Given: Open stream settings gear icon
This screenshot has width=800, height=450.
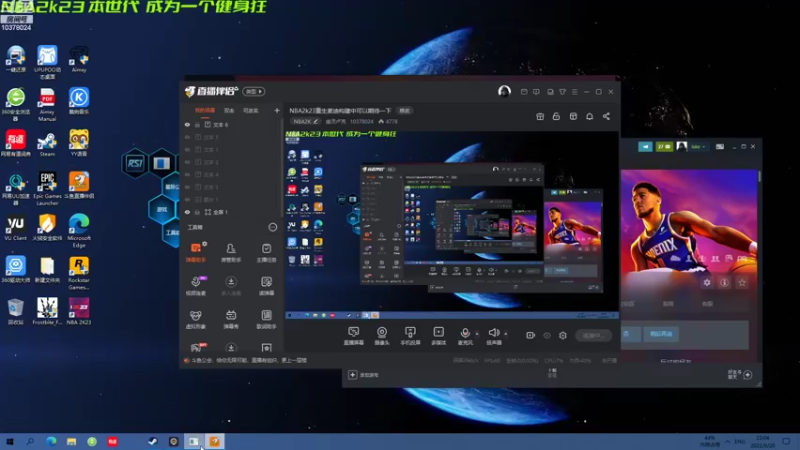Looking at the screenshot, I should (563, 335).
